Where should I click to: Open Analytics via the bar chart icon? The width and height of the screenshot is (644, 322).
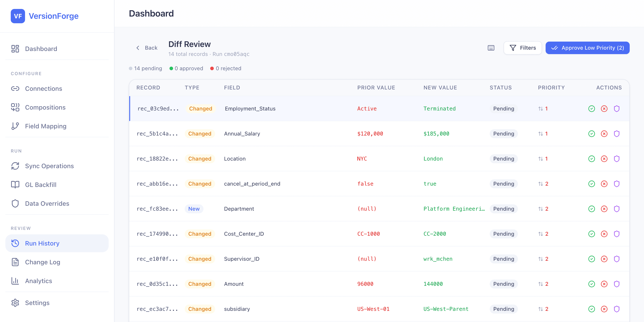pyautogui.click(x=15, y=281)
